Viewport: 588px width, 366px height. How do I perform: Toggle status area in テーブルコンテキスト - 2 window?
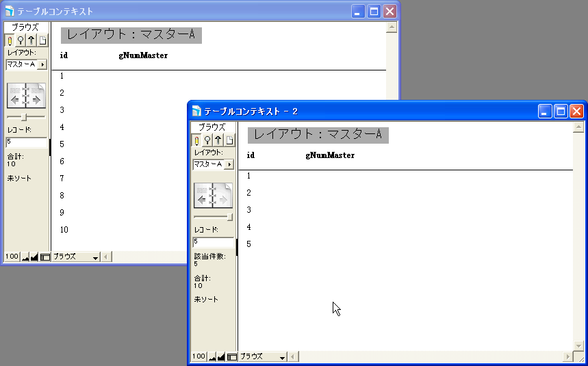[x=232, y=357]
